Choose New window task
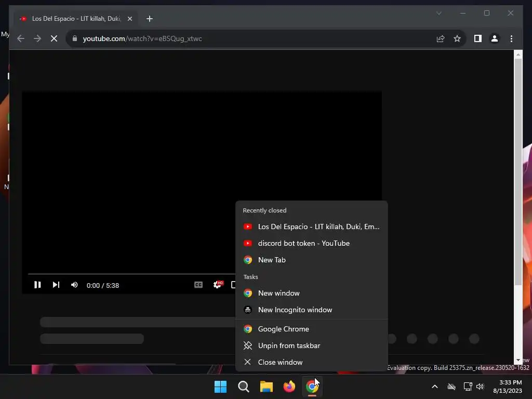Screen dimensions: 532x399 (312, 293)
